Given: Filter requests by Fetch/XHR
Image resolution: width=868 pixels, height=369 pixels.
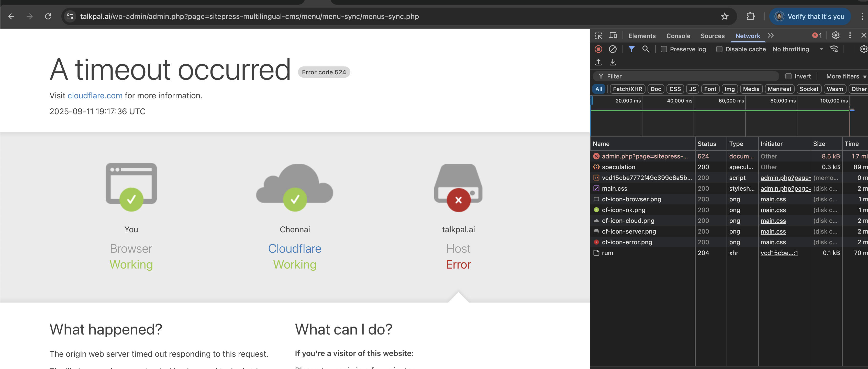Looking at the screenshot, I should click(627, 89).
